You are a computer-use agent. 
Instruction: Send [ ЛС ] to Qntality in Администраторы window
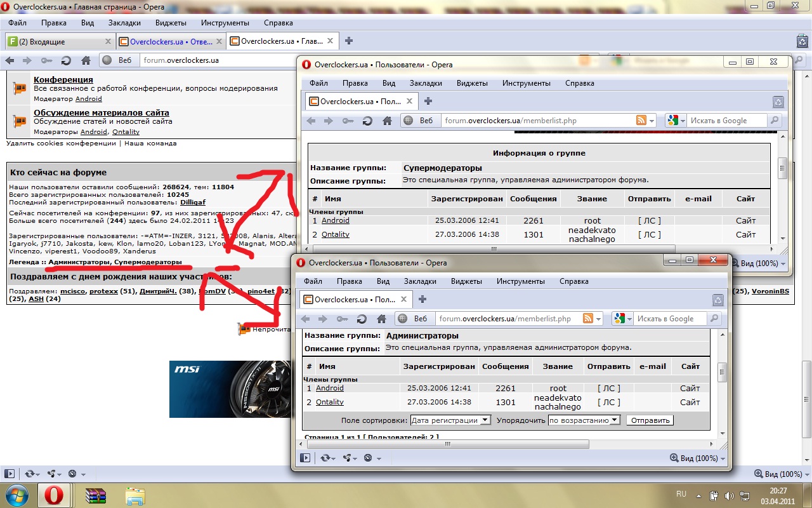[x=609, y=402]
